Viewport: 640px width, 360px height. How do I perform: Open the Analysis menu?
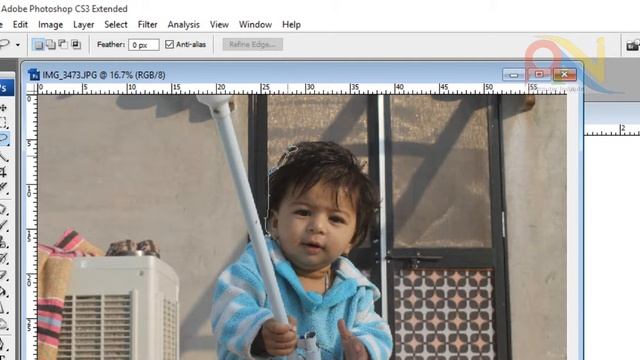click(184, 24)
